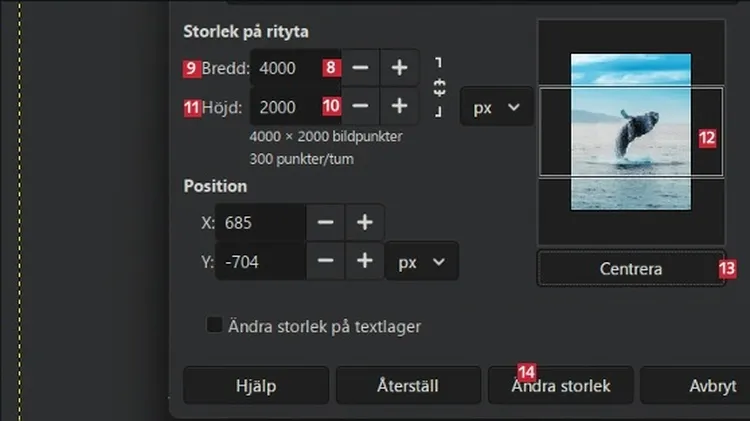The height and width of the screenshot is (421, 750).
Task: Increase canvas height with plus button
Action: point(399,105)
